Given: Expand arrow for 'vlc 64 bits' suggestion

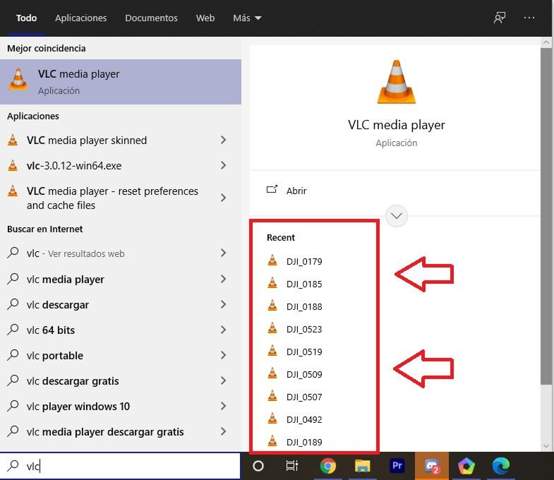Looking at the screenshot, I should pyautogui.click(x=223, y=330).
